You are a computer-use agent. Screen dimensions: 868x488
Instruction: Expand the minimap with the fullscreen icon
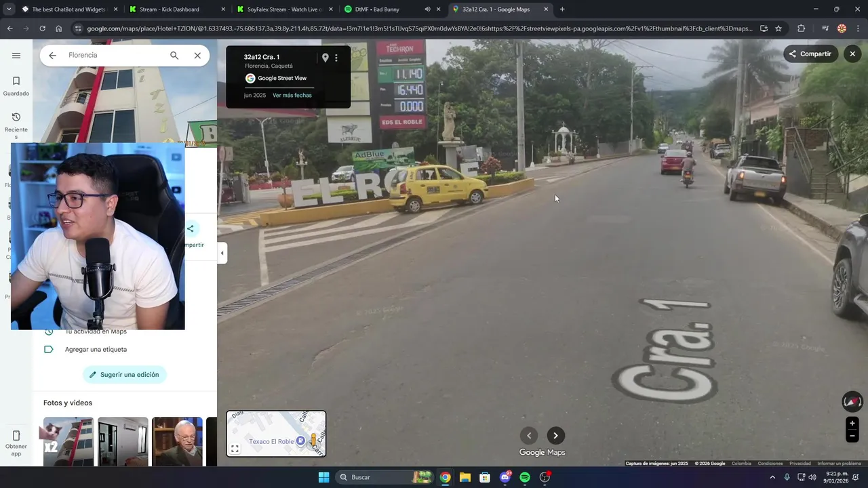coord(235,449)
